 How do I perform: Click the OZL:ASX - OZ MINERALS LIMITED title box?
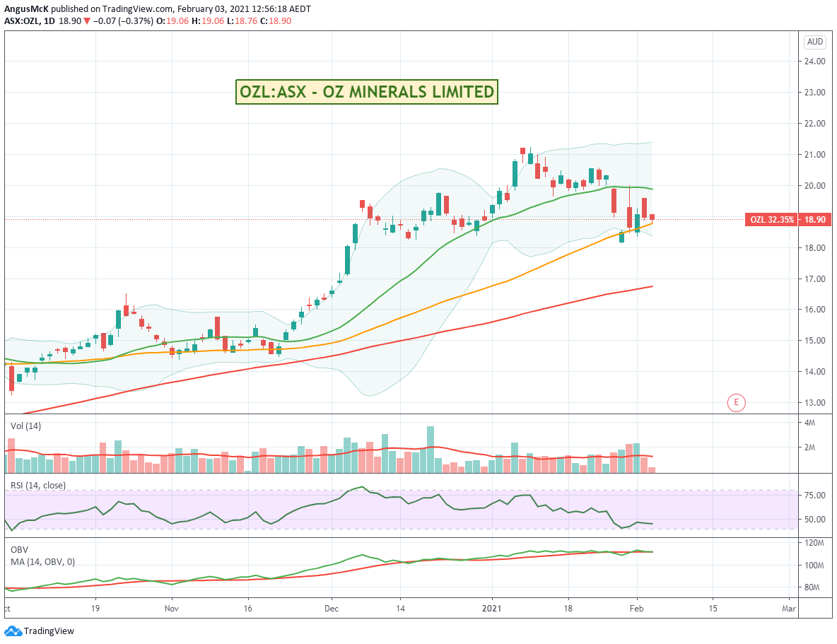pyautogui.click(x=367, y=92)
